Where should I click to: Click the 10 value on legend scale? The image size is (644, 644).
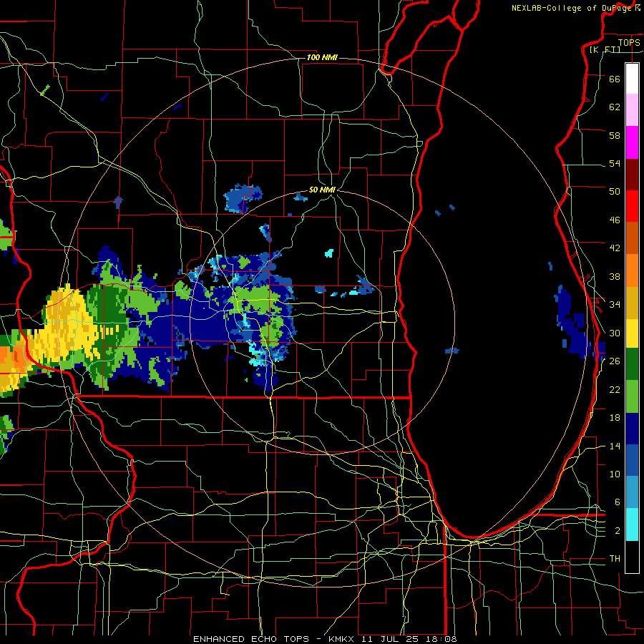point(615,474)
